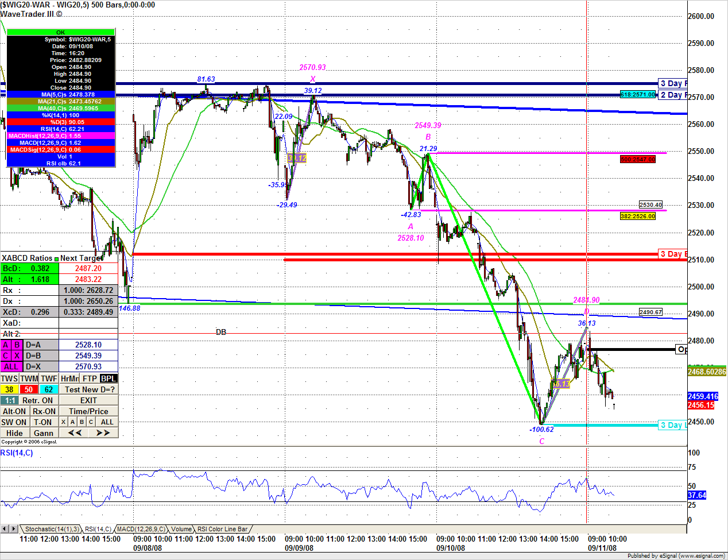Click magenta X point square
The image size is (728, 560).
click(x=17, y=356)
